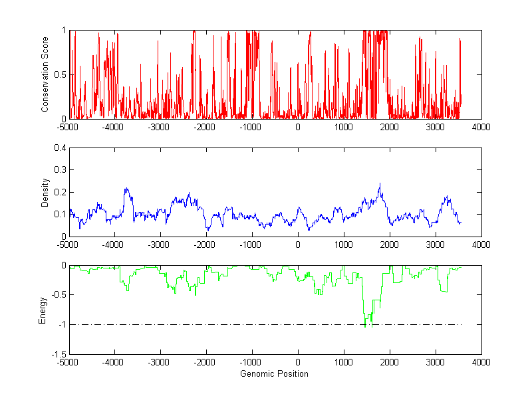
Task: Click the 0.2 tick label on the Density axis
Action: (59, 192)
